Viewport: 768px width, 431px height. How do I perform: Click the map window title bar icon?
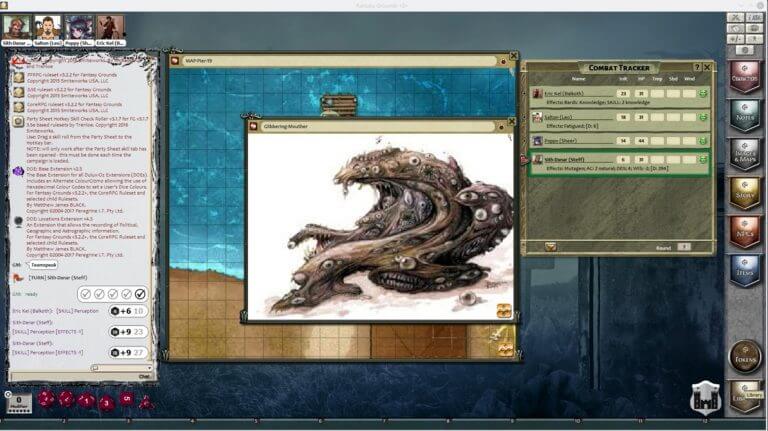[x=175, y=61]
